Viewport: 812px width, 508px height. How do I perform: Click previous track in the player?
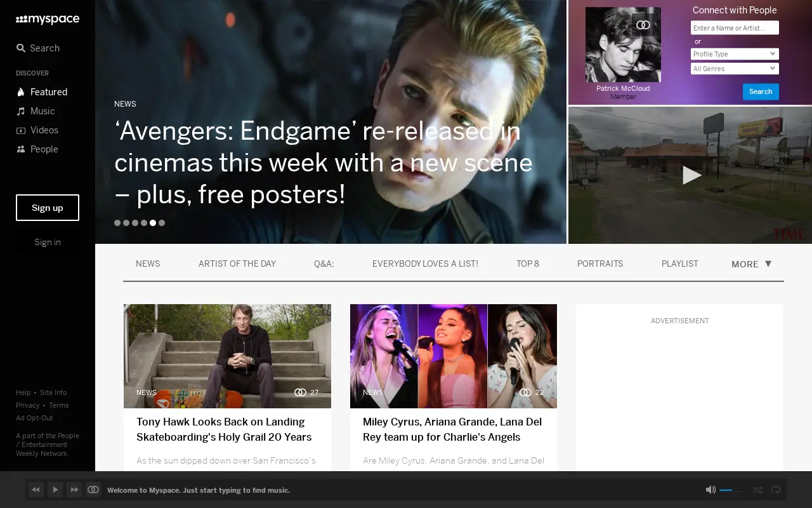pos(36,490)
